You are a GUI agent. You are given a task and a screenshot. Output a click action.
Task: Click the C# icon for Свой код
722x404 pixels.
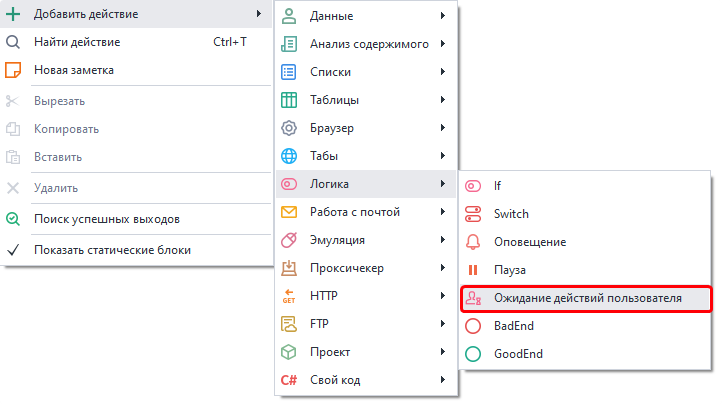tap(289, 380)
